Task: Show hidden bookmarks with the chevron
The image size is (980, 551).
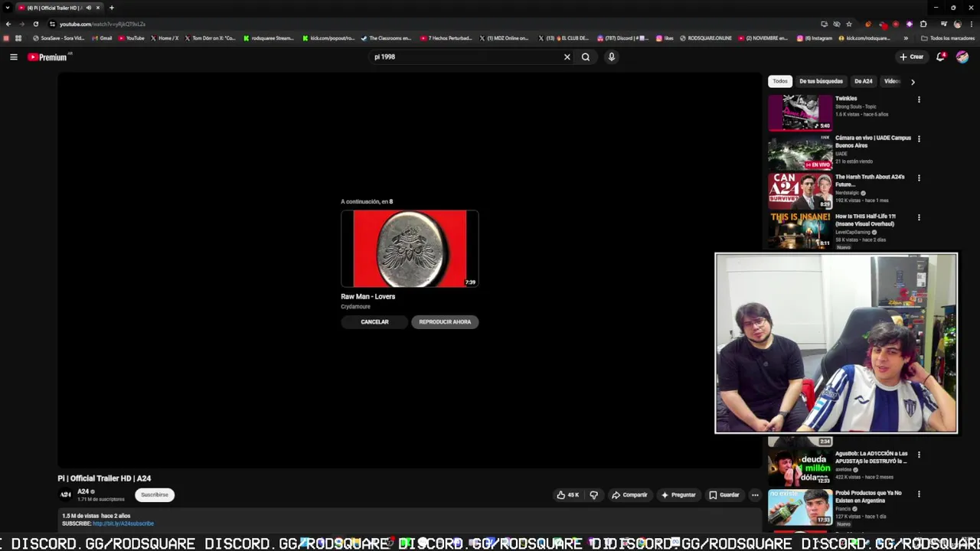Action: pyautogui.click(x=906, y=38)
